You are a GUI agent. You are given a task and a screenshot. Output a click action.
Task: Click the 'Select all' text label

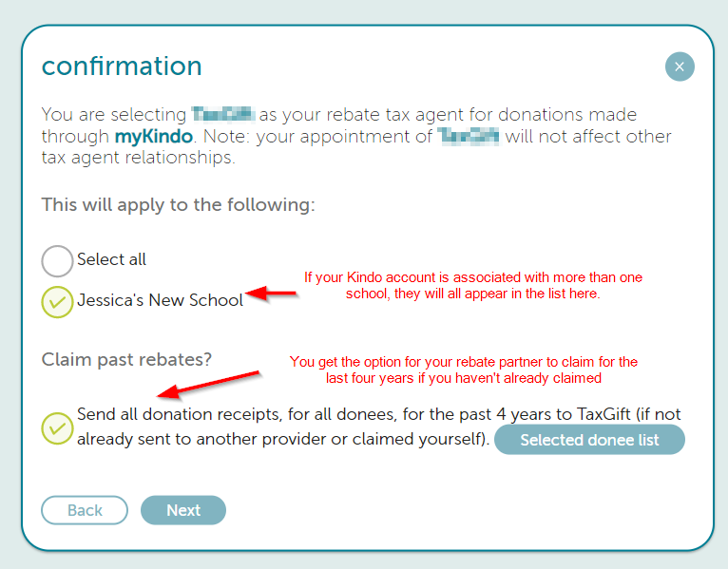coord(111,259)
